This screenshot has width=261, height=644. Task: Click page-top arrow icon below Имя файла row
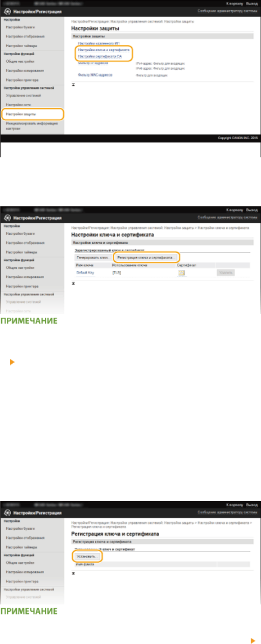(73, 573)
